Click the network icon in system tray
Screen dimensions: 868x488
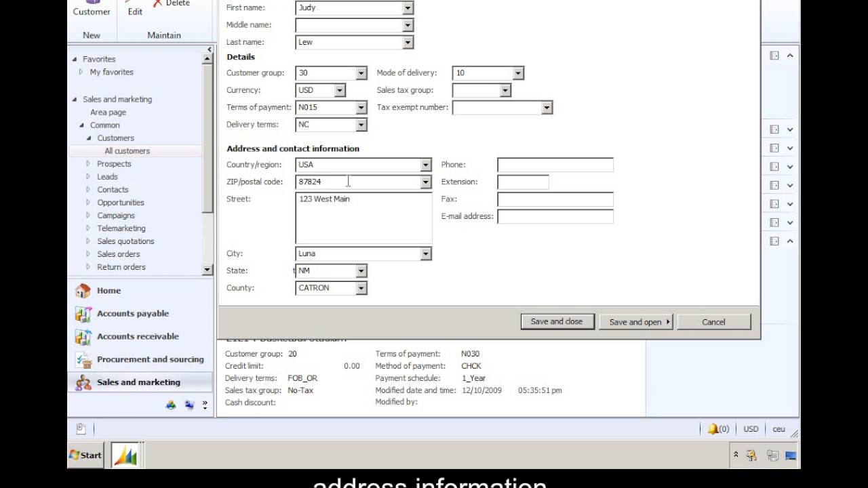(772, 455)
